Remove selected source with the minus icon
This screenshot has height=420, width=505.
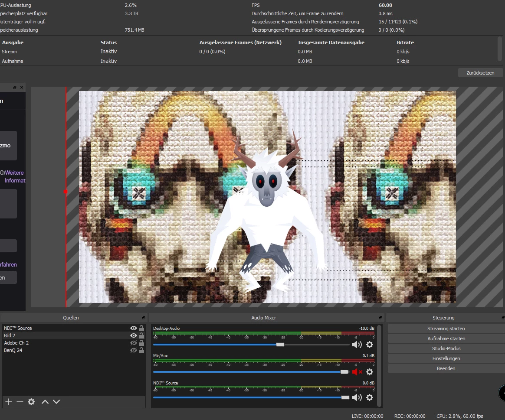[20, 402]
